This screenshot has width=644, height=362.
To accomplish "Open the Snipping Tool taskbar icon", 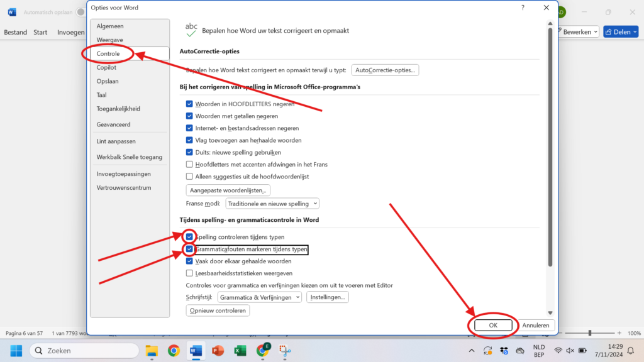I will pos(284,350).
